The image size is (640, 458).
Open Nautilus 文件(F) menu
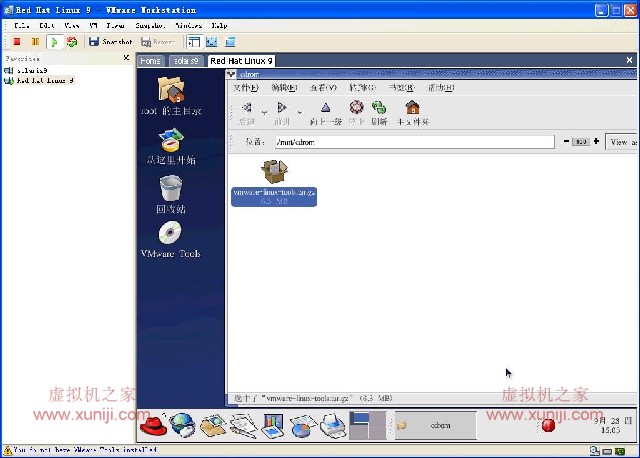pyautogui.click(x=246, y=87)
